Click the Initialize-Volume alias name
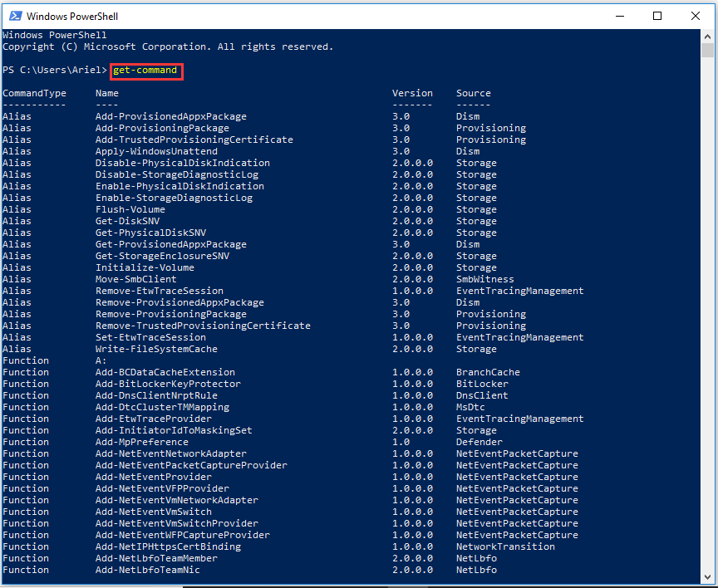 145,267
